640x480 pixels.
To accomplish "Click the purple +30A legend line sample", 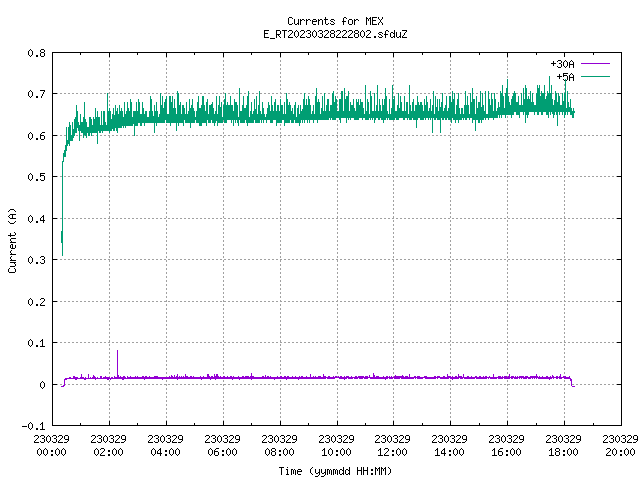I will (595, 64).
